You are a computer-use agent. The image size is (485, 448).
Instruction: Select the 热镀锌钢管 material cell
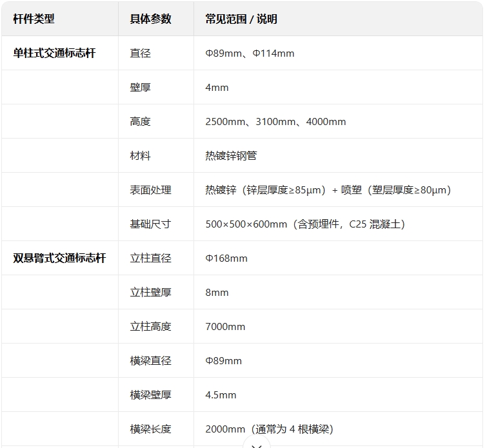tap(231, 156)
